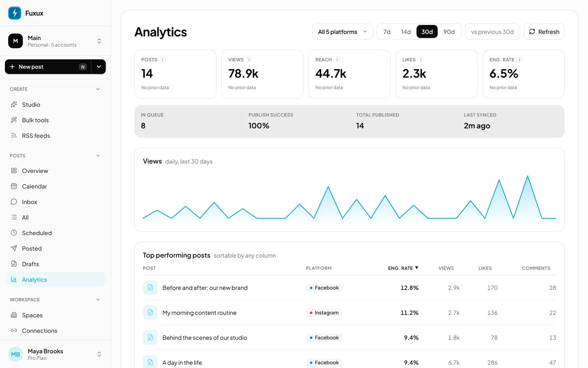Click info icon next to LIKES metric

421,60
